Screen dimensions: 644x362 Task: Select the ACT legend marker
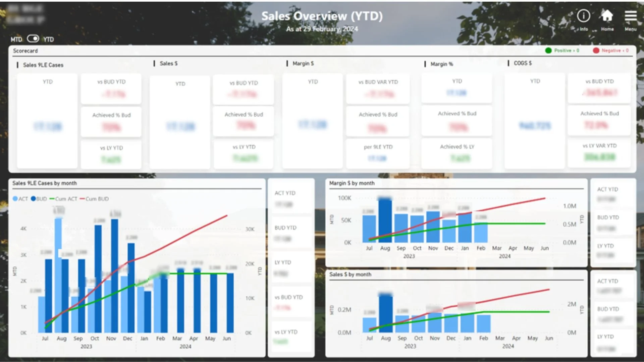pyautogui.click(x=15, y=199)
